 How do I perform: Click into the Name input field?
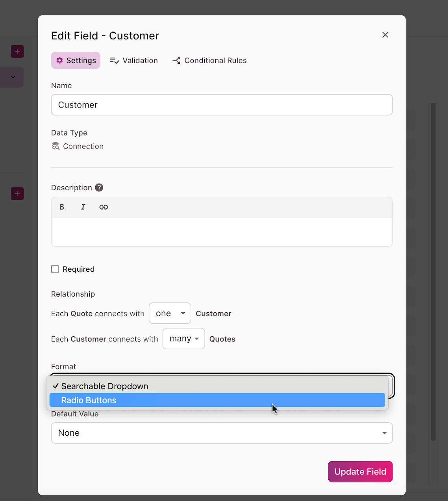pos(222,105)
